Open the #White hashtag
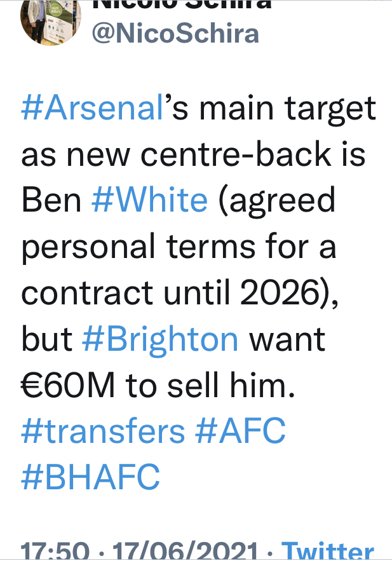The width and height of the screenshot is (392, 570). pyautogui.click(x=150, y=200)
